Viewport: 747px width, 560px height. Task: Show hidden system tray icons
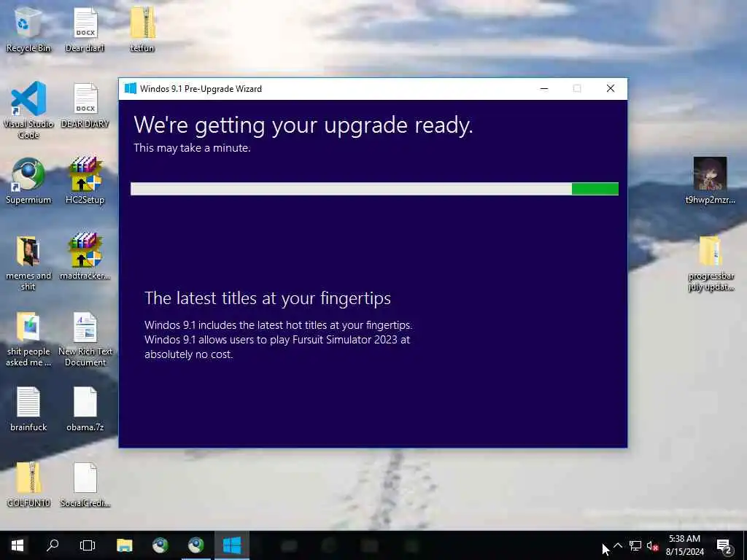click(618, 545)
